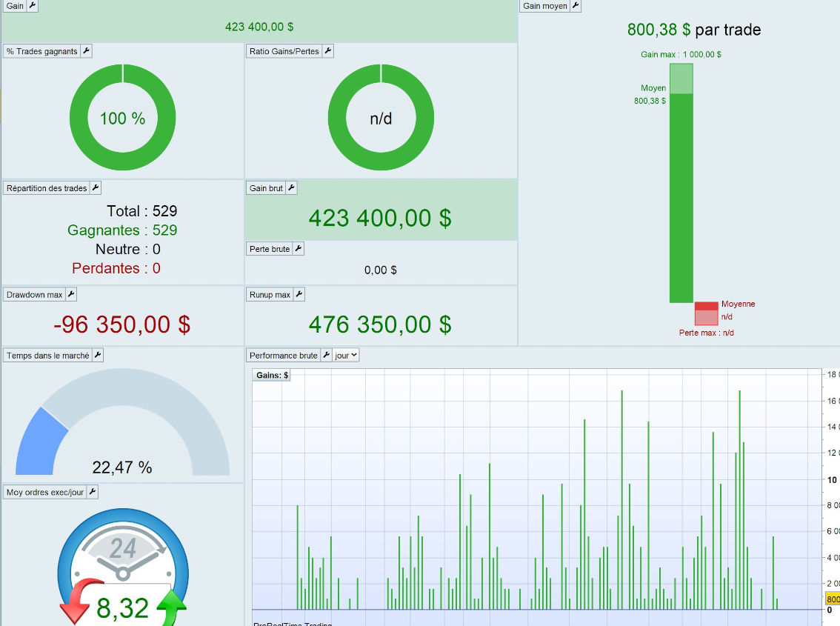Click the wrench next to Gain brut
Screen dimensions: 840x626
(x=291, y=187)
